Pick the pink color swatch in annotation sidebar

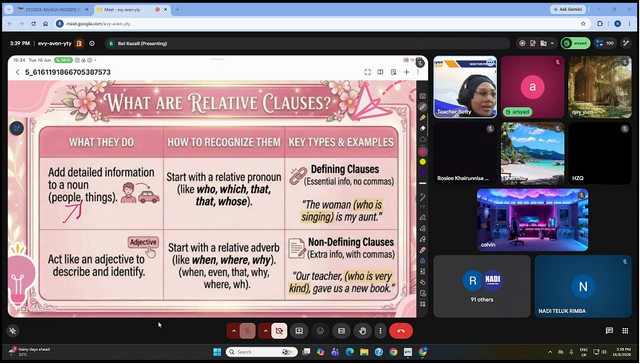[x=423, y=151]
